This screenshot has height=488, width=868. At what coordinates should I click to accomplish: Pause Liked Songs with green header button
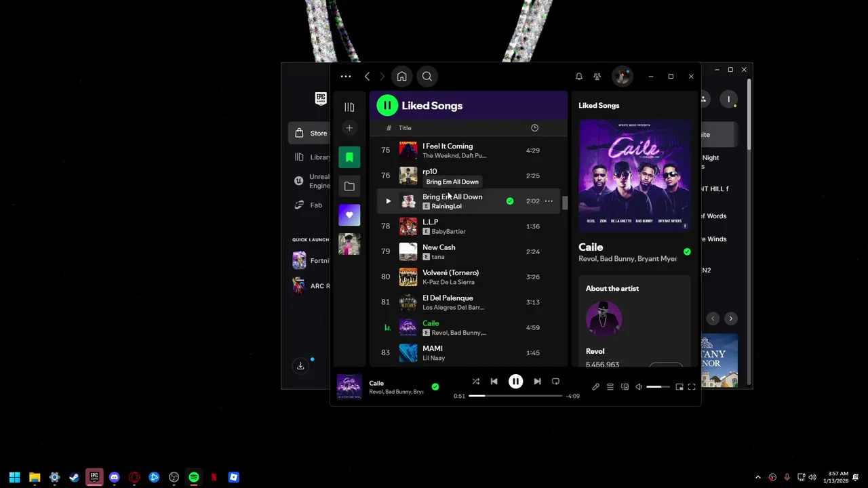pyautogui.click(x=387, y=105)
